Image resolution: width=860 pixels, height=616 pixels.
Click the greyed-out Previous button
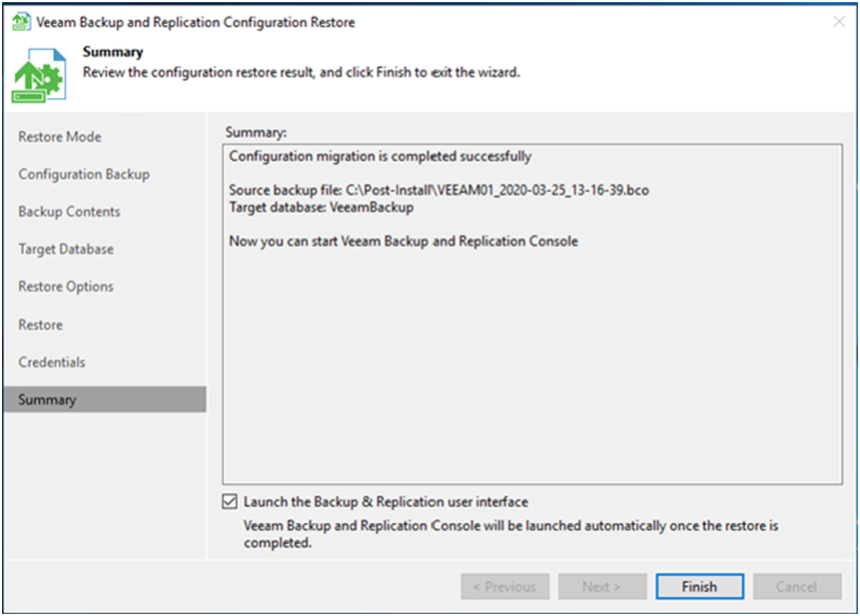tap(504, 586)
